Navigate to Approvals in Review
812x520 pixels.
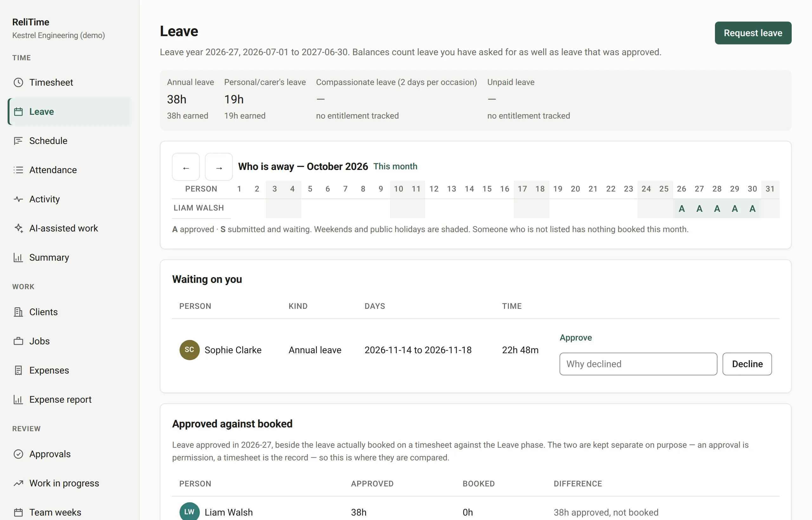pyautogui.click(x=70, y=454)
